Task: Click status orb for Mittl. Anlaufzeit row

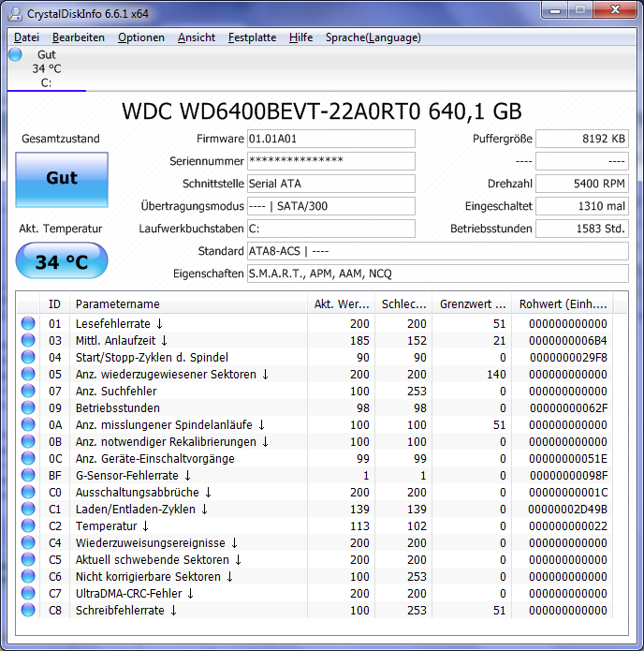Action: [28, 340]
